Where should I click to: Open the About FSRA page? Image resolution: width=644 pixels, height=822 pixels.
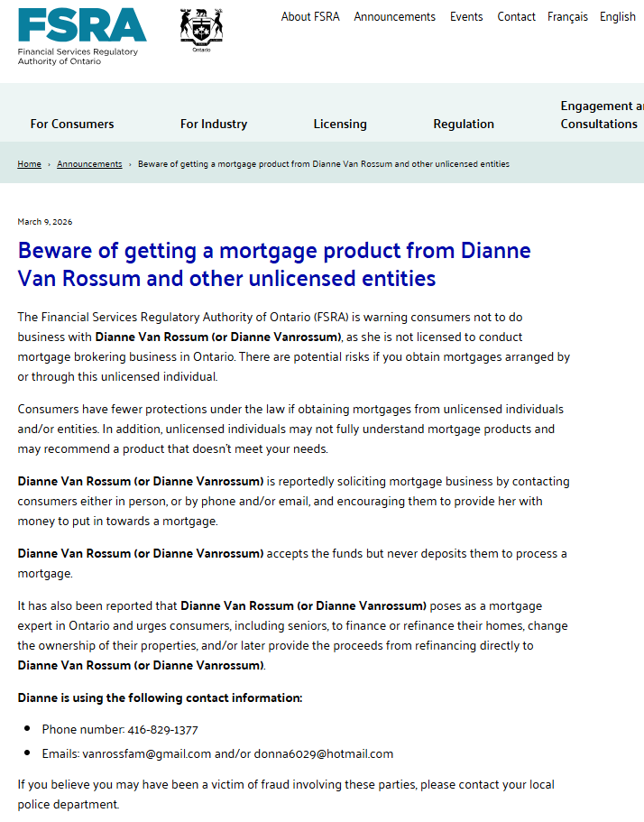(x=310, y=17)
